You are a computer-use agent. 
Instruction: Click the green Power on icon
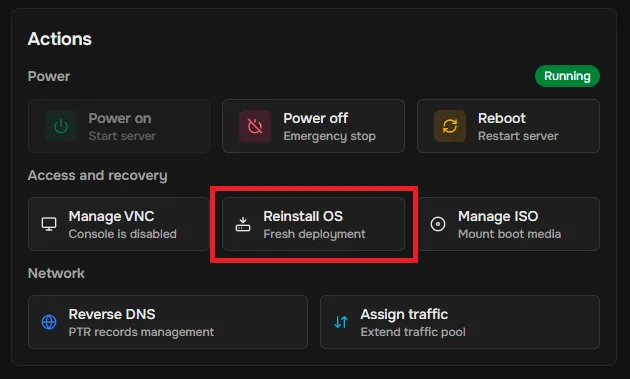click(x=61, y=127)
